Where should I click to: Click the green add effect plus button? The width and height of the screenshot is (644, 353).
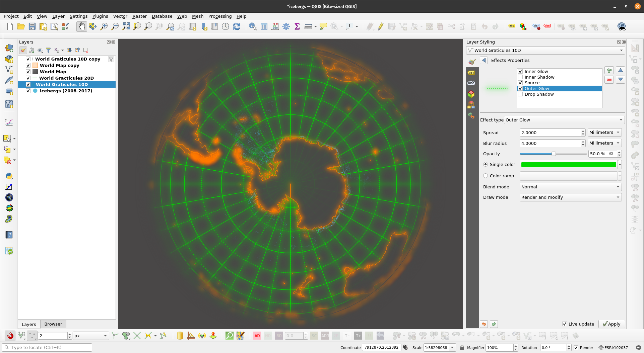(609, 70)
